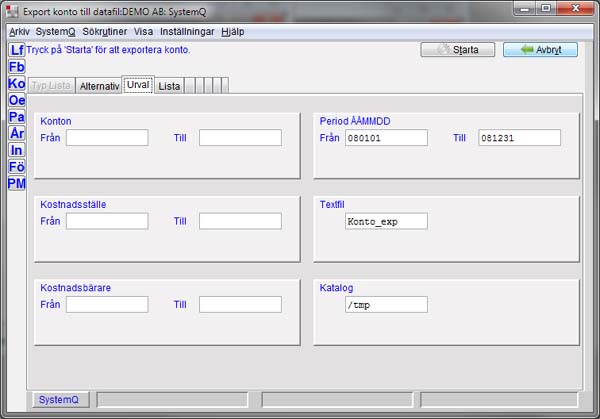The height and width of the screenshot is (419, 600).
Task: Click the Textfil field containing Konto_exp
Action: click(x=385, y=221)
